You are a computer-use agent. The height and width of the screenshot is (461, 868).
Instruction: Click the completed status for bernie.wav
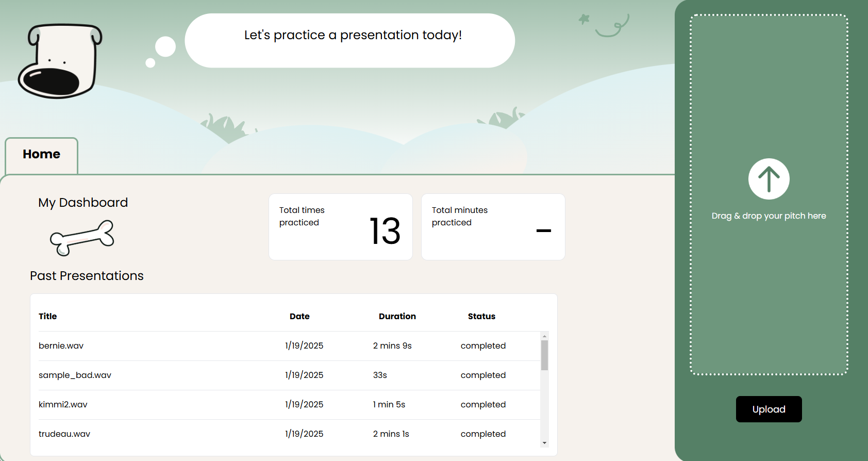point(483,345)
